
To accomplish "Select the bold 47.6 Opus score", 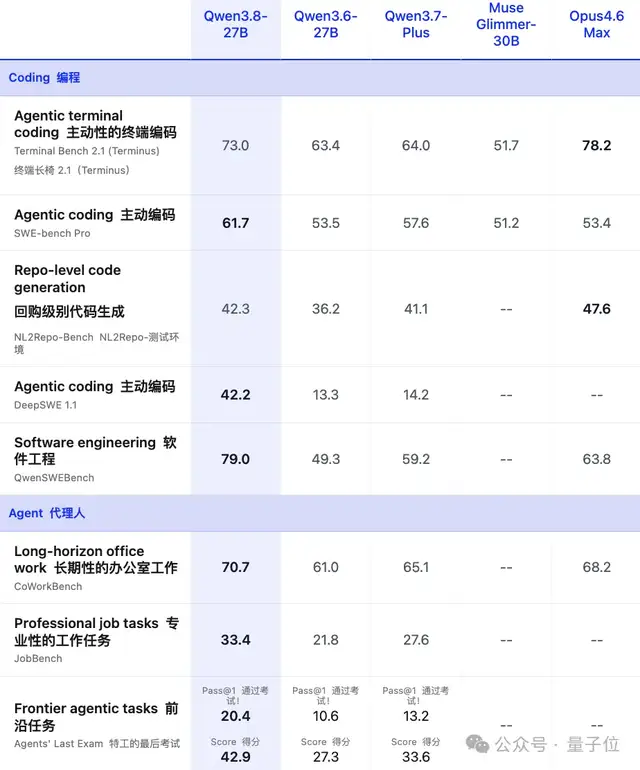I will click(596, 309).
